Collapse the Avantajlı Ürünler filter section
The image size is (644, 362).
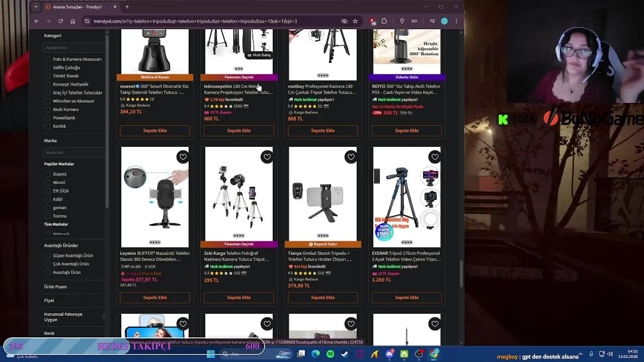(74, 245)
